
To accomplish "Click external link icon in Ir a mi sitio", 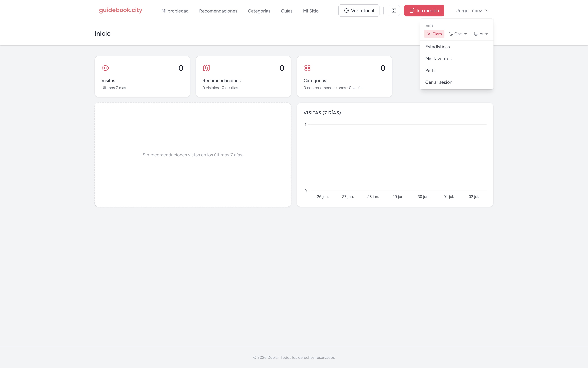I will point(412,11).
